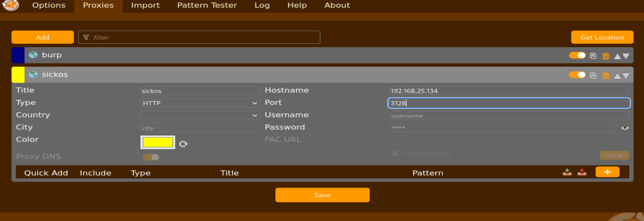This screenshot has width=644, height=221.
Task: Toggle the burp proxy on/off switch
Action: 577,55
